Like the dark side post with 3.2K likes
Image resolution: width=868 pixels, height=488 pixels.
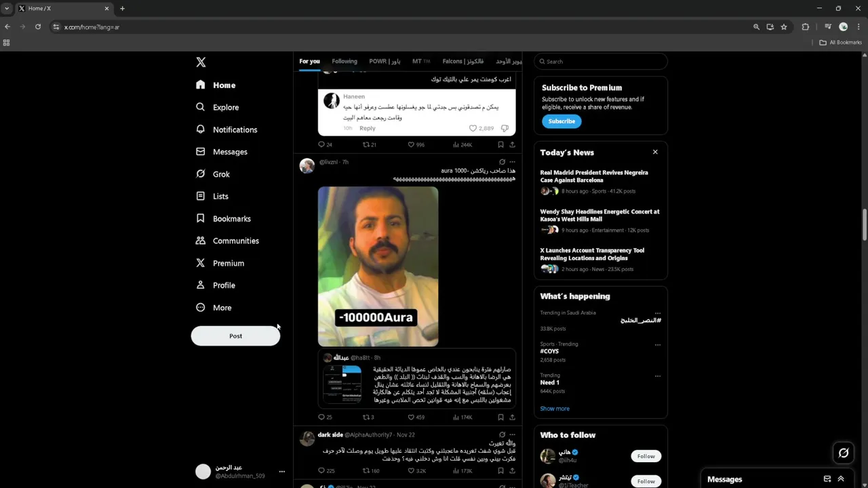coord(416,470)
